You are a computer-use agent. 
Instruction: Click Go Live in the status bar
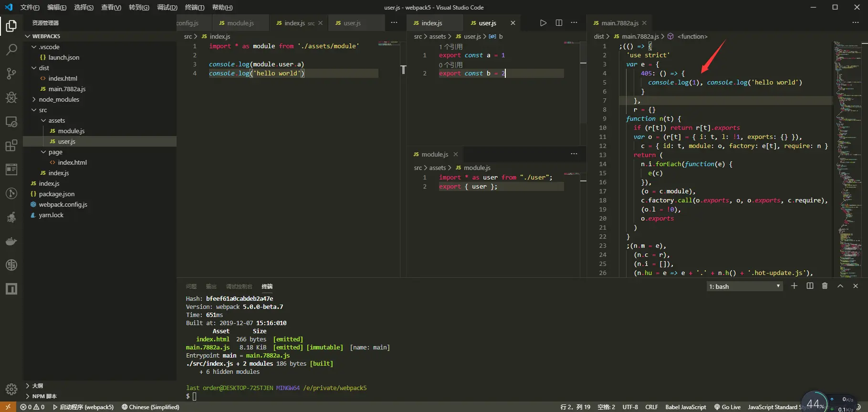pyautogui.click(x=727, y=407)
